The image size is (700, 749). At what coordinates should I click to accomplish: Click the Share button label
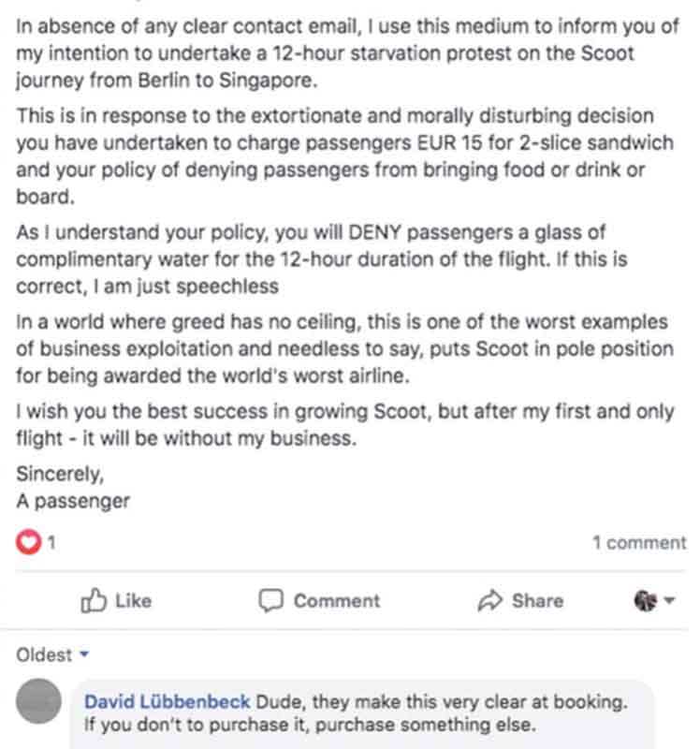[x=538, y=601]
